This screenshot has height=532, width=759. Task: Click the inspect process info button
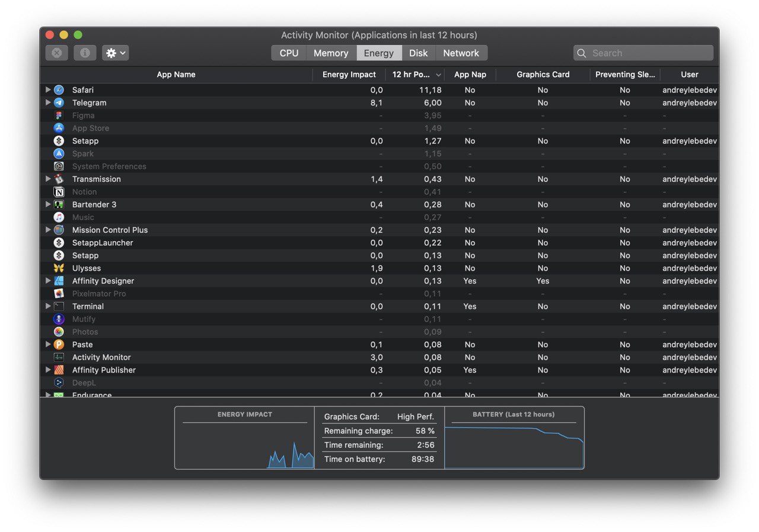[85, 53]
